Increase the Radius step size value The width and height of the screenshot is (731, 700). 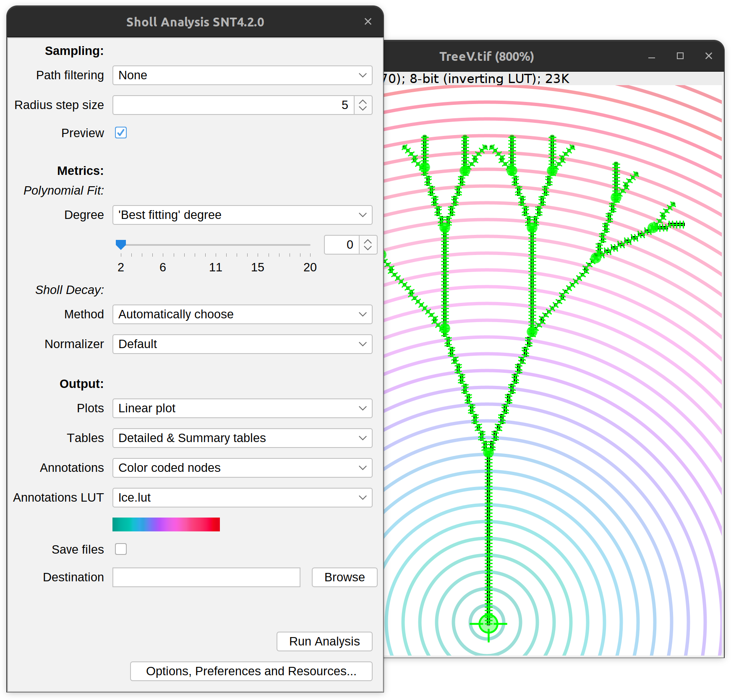(363, 101)
